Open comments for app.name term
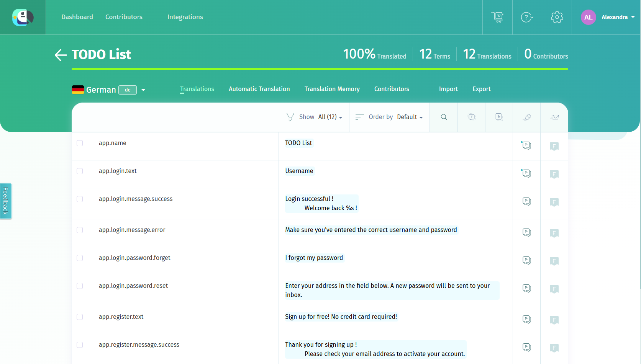641x364 pixels. (527, 146)
